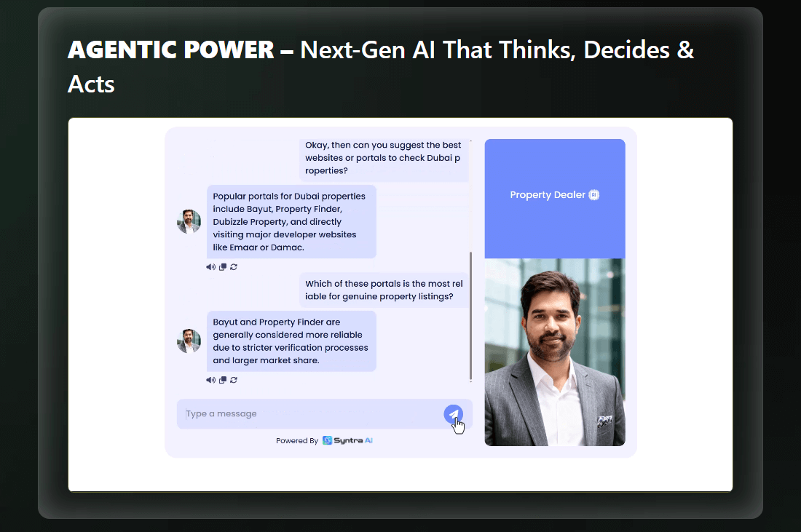
Task: Click the property dealer's portrait photo
Action: click(x=555, y=352)
